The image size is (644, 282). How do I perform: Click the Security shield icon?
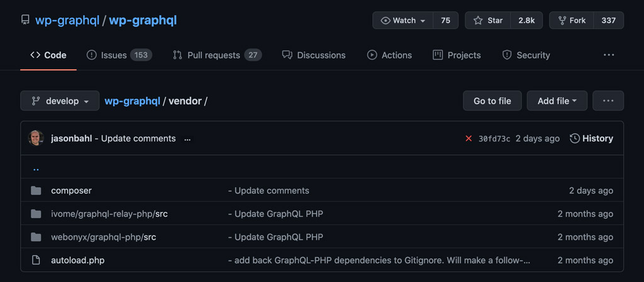[507, 55]
